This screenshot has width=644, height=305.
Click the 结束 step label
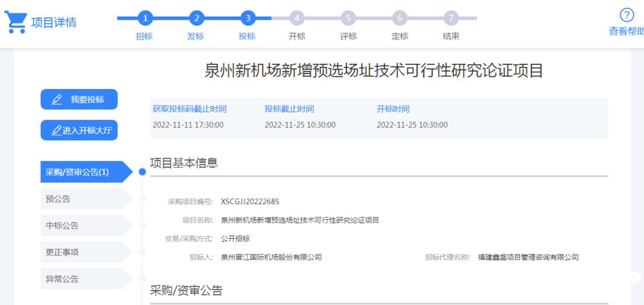(451, 36)
